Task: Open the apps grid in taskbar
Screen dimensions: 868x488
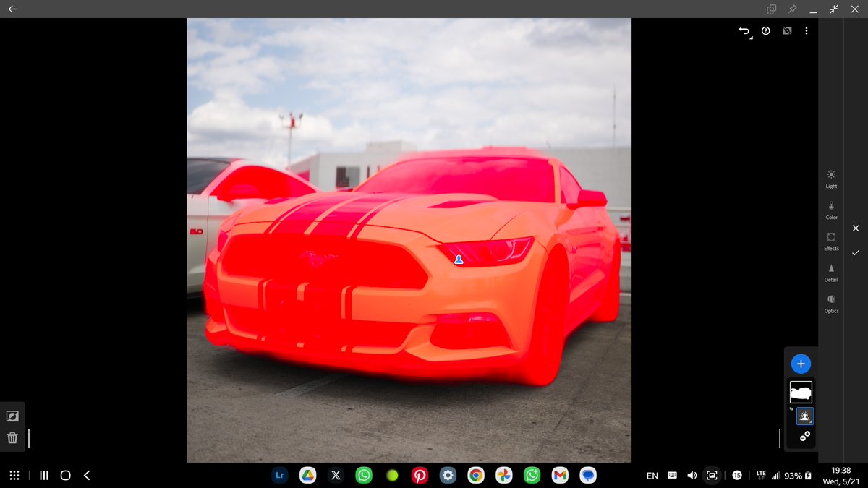Action: 14,476
